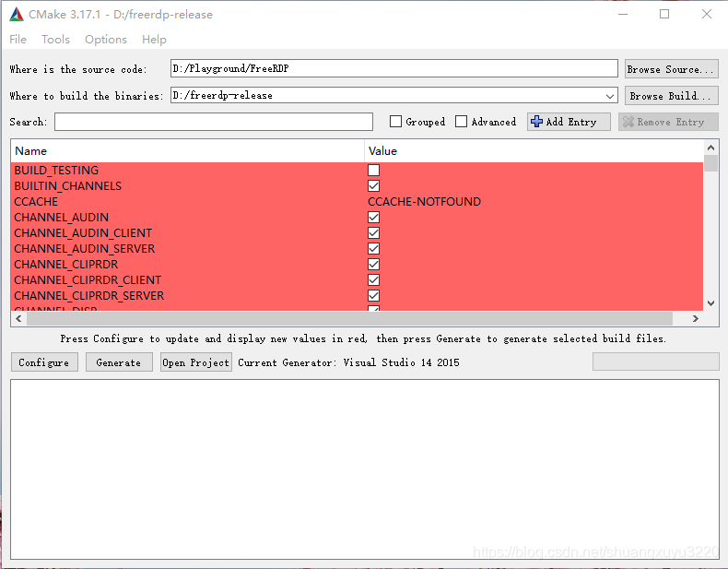Screen dimensions: 728x569
Task: Disable CHANNEL_AUDIN_SERVER checkbox
Action: (374, 249)
